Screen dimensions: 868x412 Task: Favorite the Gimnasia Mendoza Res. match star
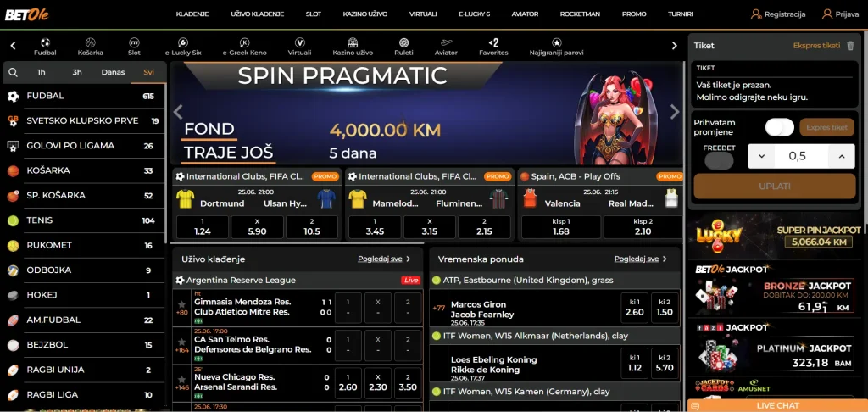[181, 304]
